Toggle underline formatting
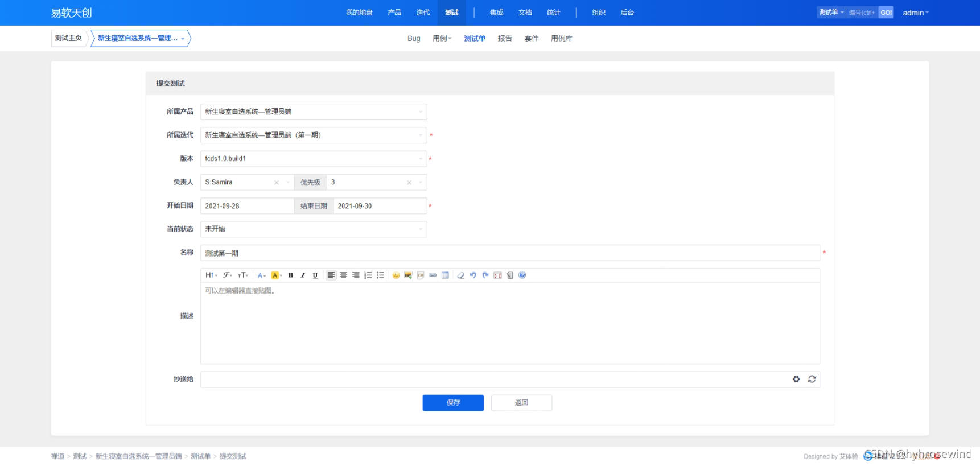 coord(315,275)
